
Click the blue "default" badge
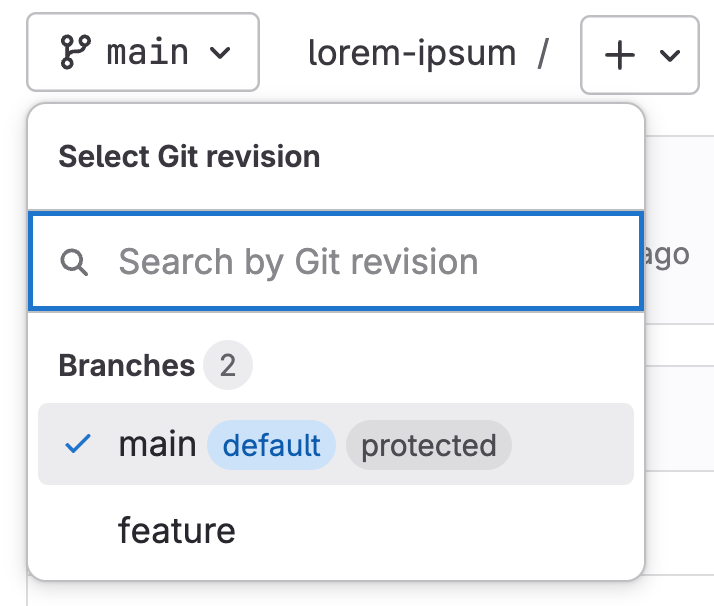[x=271, y=445]
